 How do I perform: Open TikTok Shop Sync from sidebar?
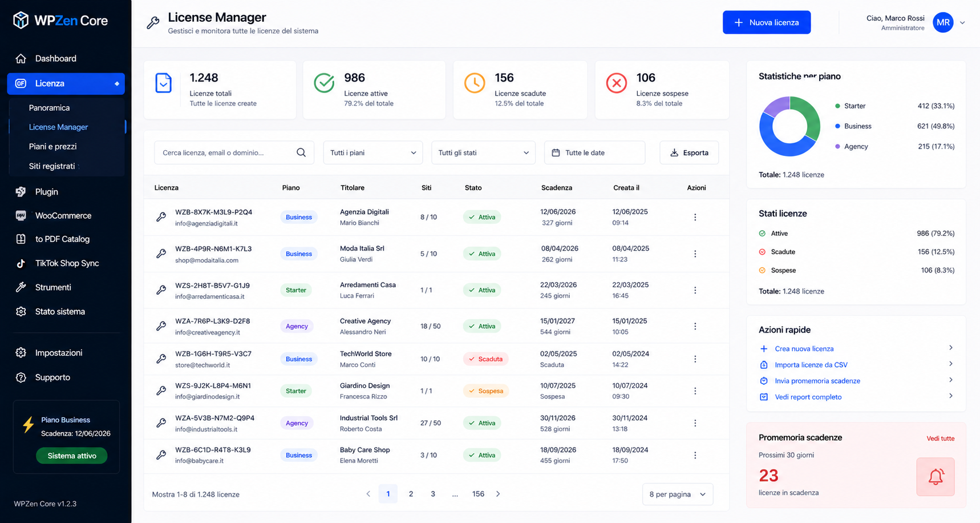click(x=66, y=263)
